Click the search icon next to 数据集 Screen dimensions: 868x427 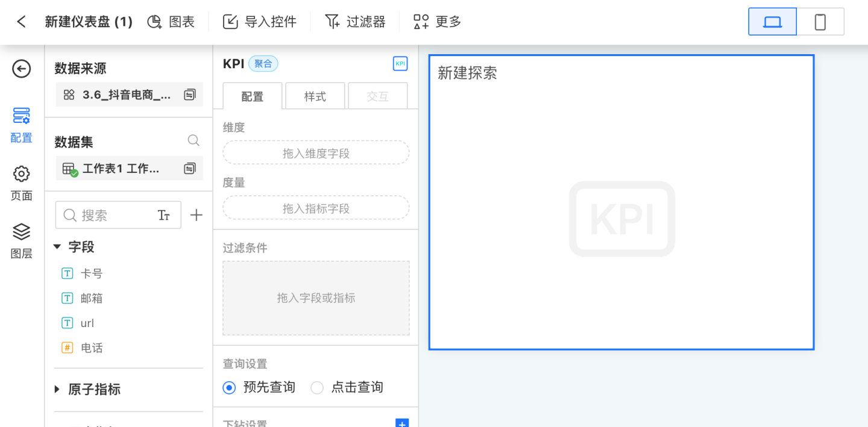(x=193, y=141)
